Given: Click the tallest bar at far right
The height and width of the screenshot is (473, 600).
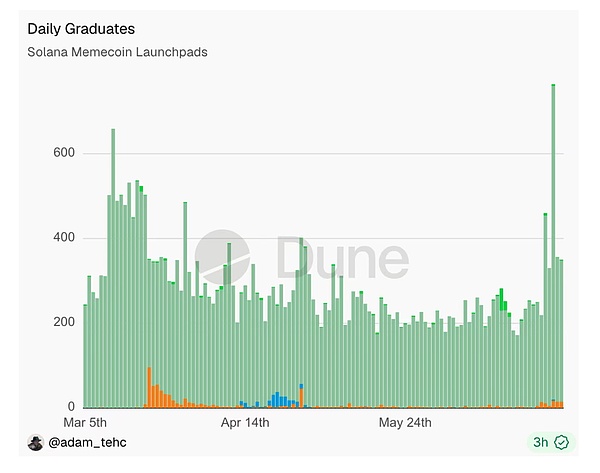Looking at the screenshot, I should 553,246.
